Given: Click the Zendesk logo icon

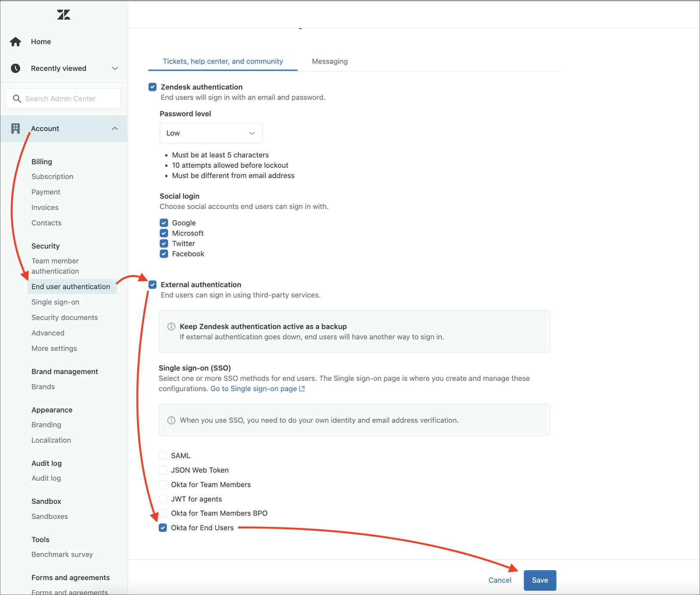Looking at the screenshot, I should 64,15.
